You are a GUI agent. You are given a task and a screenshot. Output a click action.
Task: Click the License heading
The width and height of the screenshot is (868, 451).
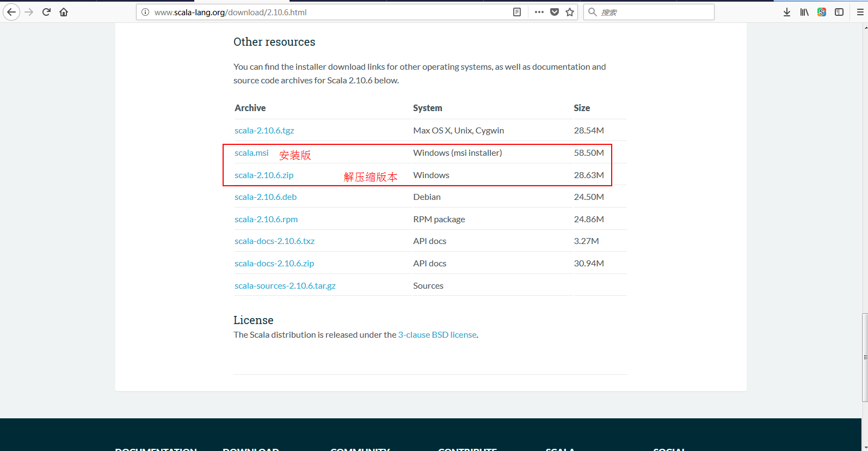tap(254, 320)
